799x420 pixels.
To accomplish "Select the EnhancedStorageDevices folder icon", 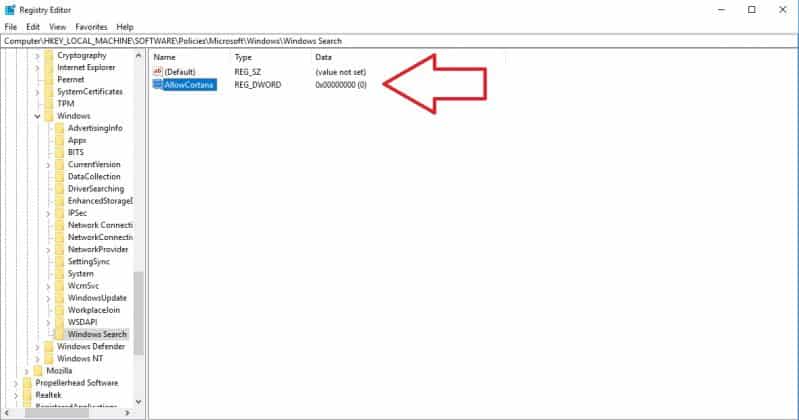I will pyautogui.click(x=60, y=201).
